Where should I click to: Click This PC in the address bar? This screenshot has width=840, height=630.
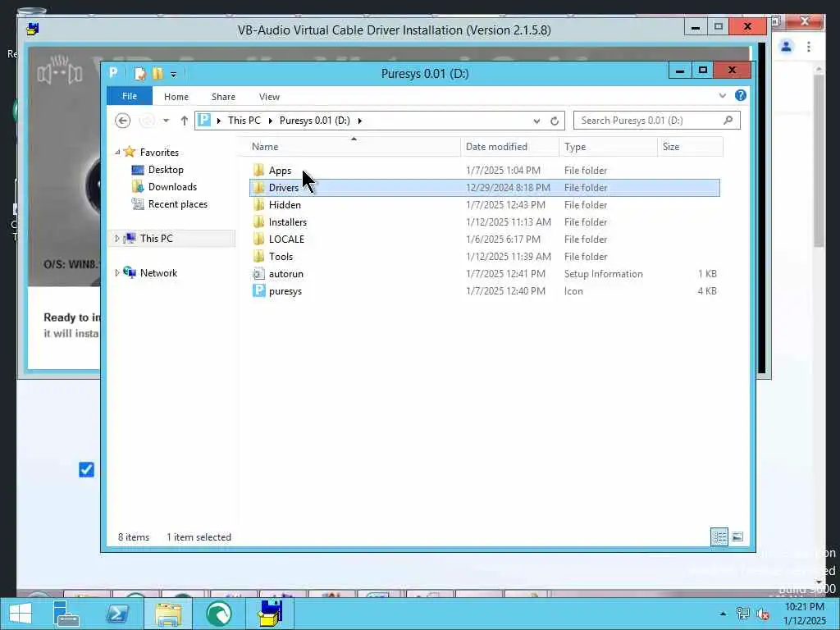244,120
